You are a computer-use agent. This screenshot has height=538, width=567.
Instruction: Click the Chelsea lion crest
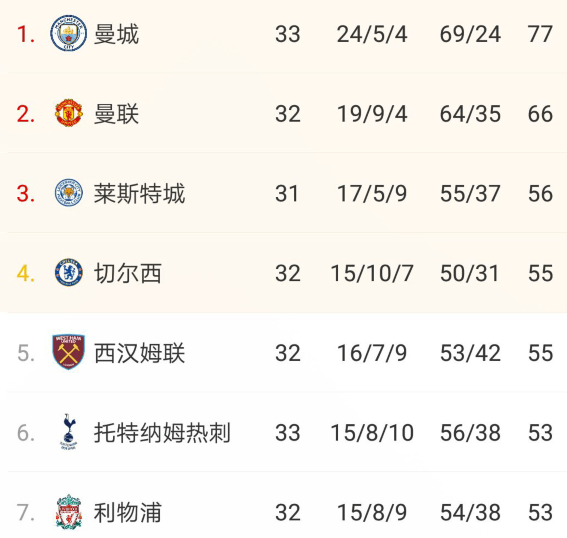coord(68,273)
